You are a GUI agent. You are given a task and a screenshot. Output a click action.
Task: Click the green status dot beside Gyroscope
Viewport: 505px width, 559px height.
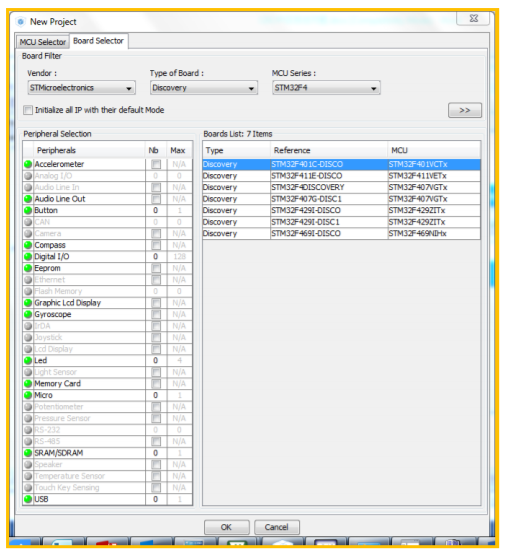[28, 314]
